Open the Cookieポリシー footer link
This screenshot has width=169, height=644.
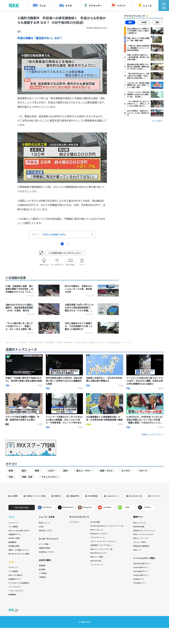[x=112, y=496]
